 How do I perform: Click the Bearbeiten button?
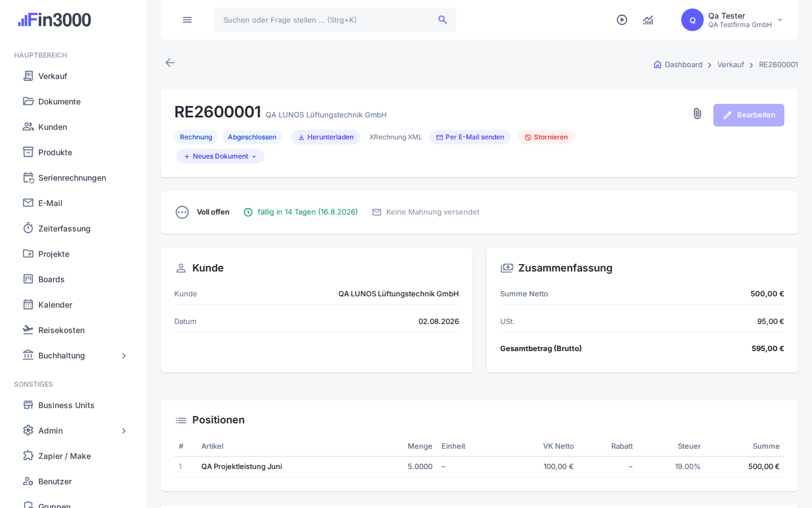coord(749,115)
